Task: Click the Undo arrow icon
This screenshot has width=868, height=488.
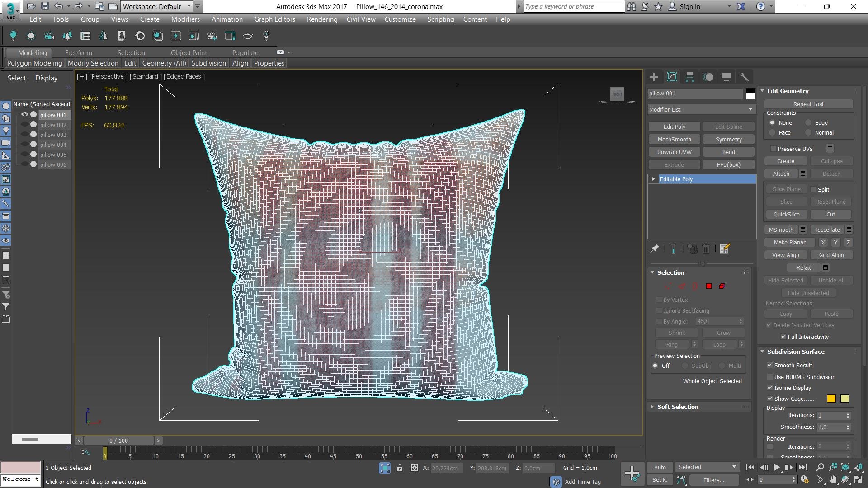Action: tap(58, 6)
